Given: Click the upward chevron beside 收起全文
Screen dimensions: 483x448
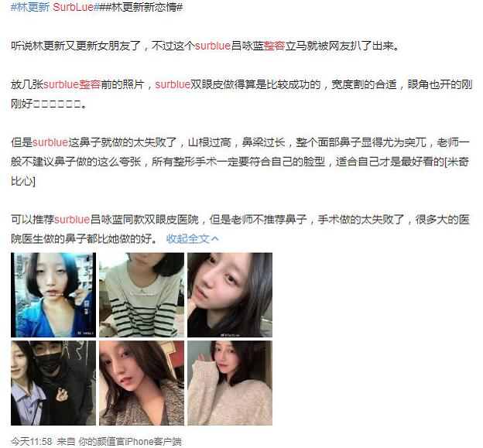Looking at the screenshot, I should 215,238.
